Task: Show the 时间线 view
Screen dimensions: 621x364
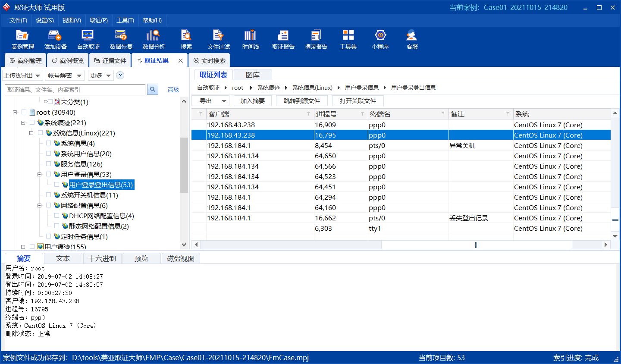Action: pyautogui.click(x=250, y=39)
